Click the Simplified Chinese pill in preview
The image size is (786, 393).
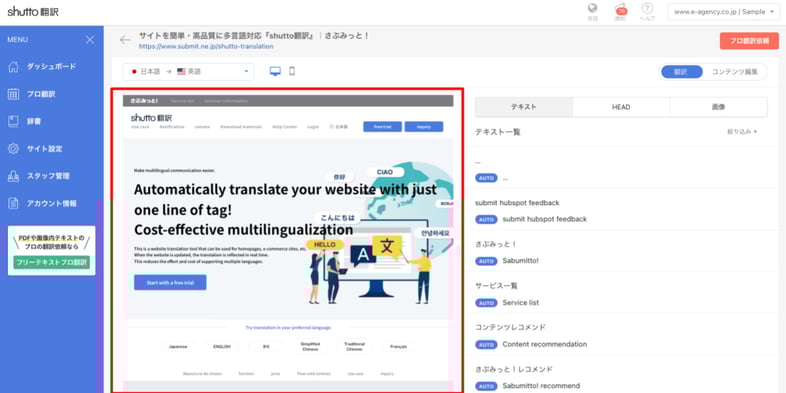(310, 346)
